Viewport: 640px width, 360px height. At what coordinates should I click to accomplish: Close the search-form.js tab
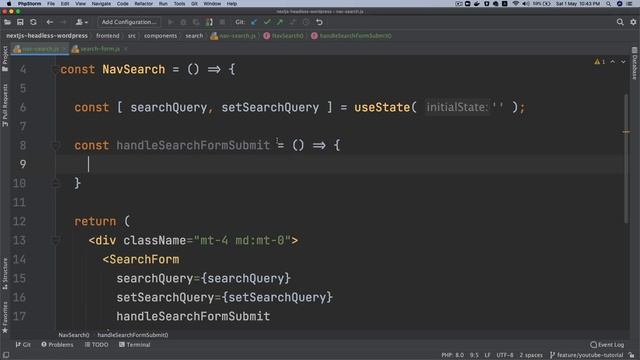pos(126,49)
